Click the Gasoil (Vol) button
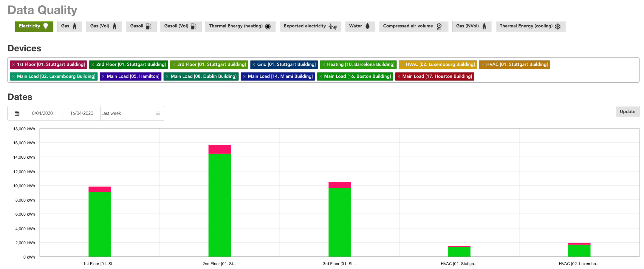 tap(180, 26)
